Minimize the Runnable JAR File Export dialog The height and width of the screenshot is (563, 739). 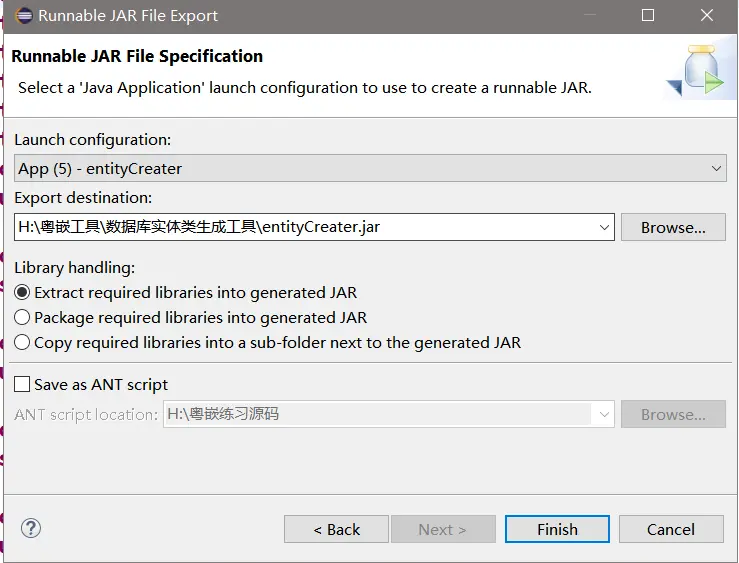click(588, 16)
